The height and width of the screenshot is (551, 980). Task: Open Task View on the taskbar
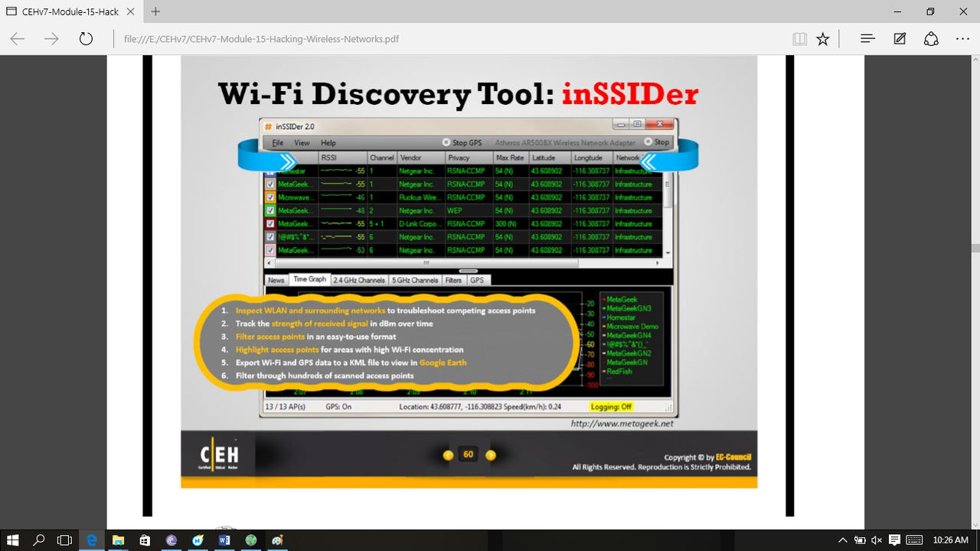(x=65, y=540)
